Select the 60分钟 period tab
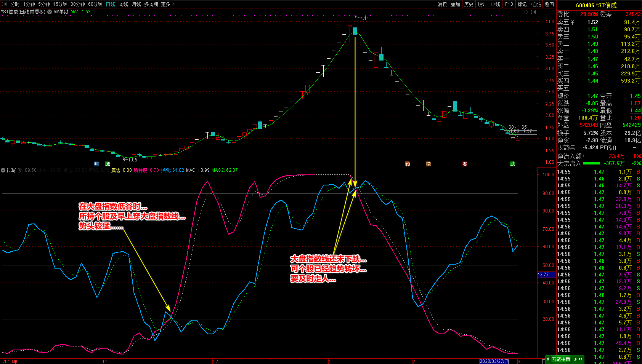This screenshot has height=364, width=642. click(x=95, y=4)
